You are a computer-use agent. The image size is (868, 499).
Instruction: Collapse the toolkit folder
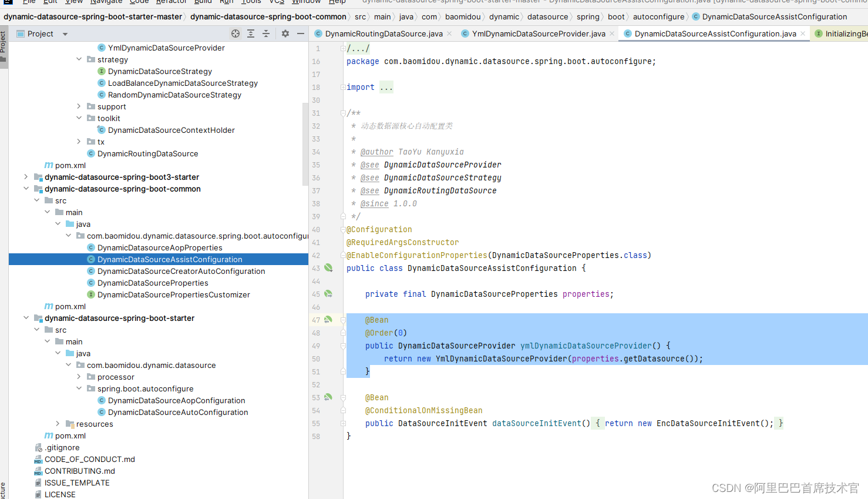79,118
